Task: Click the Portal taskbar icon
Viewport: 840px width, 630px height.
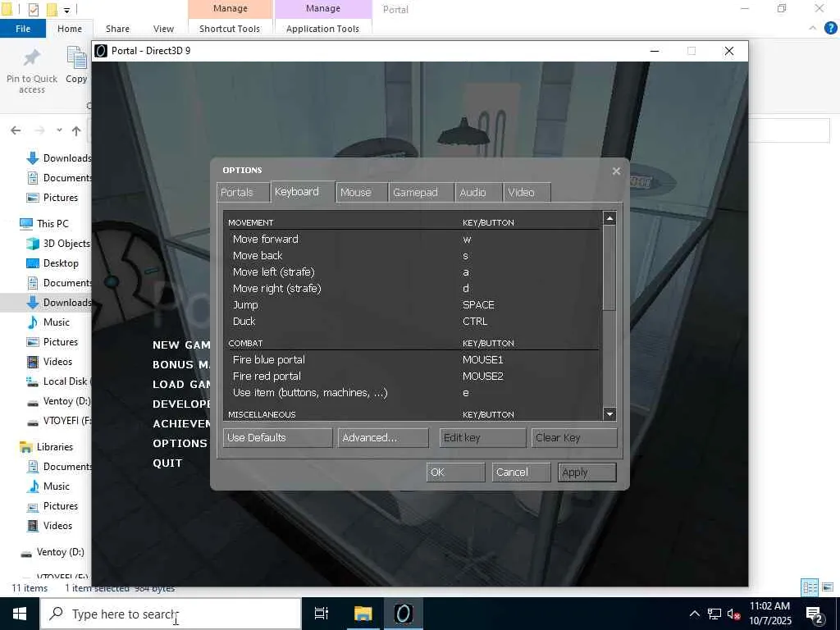Action: [404, 614]
